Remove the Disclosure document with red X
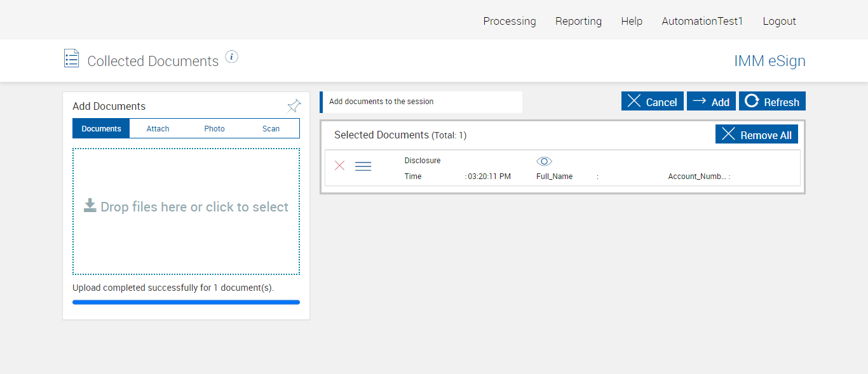This screenshot has height=374, width=868. pos(340,166)
